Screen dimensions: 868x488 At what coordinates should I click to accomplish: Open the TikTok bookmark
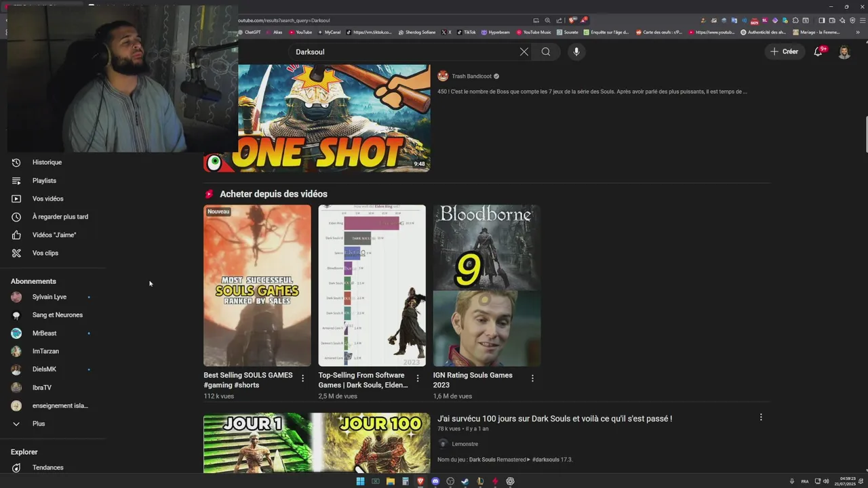[x=467, y=32]
